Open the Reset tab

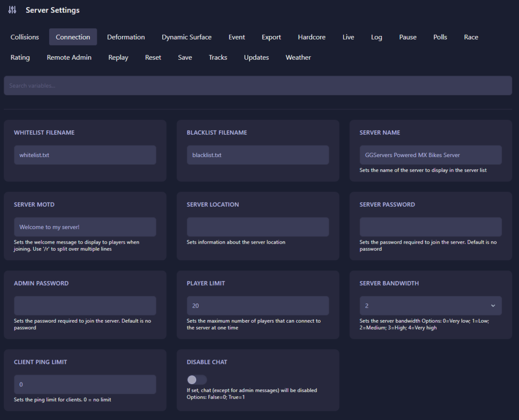(x=153, y=57)
